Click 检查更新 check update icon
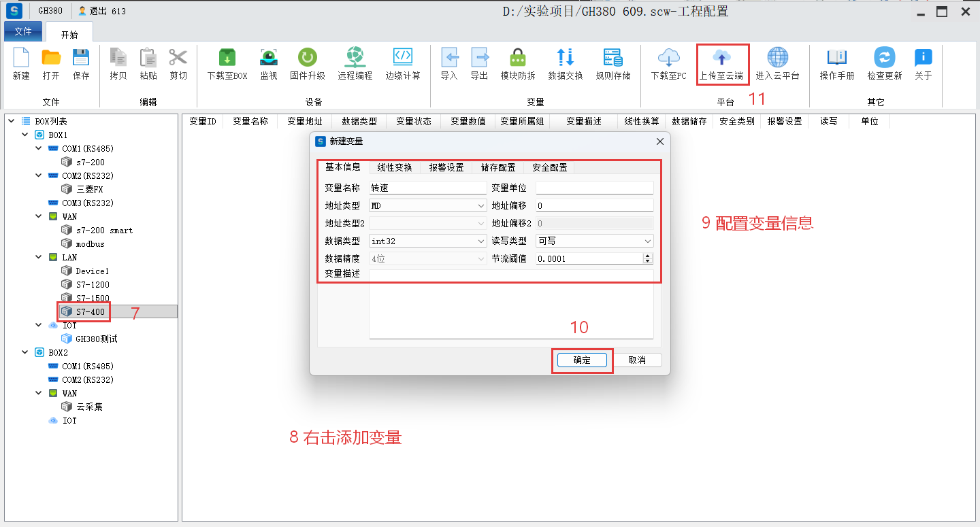Viewport: 980px width, 527px height. 885,58
